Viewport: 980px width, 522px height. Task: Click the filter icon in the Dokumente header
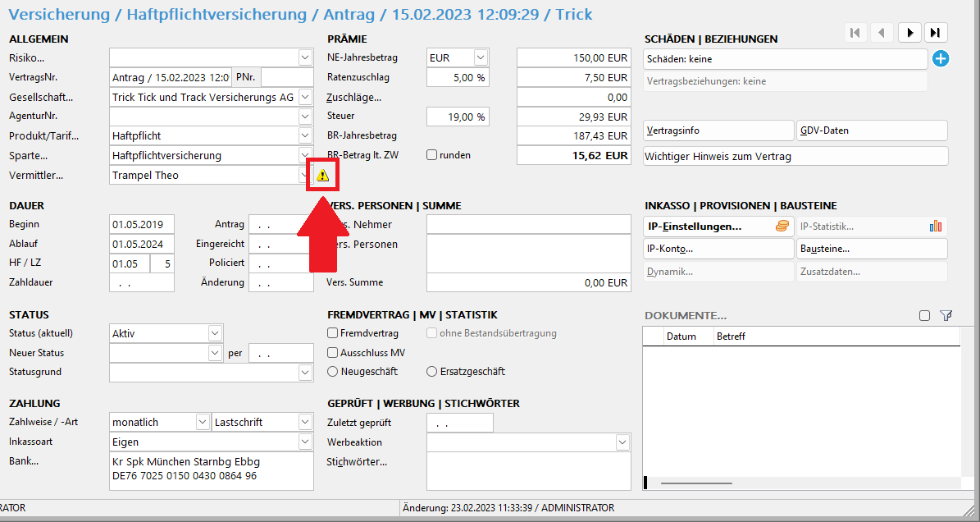click(x=946, y=315)
